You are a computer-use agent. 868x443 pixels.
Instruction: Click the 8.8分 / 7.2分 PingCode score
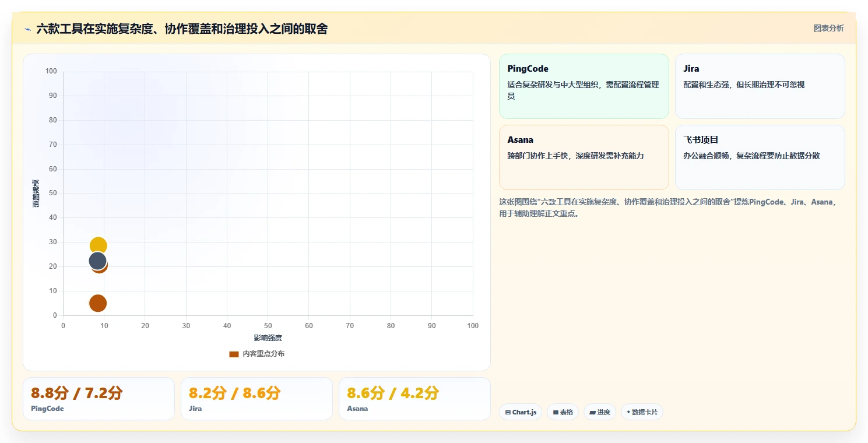77,393
